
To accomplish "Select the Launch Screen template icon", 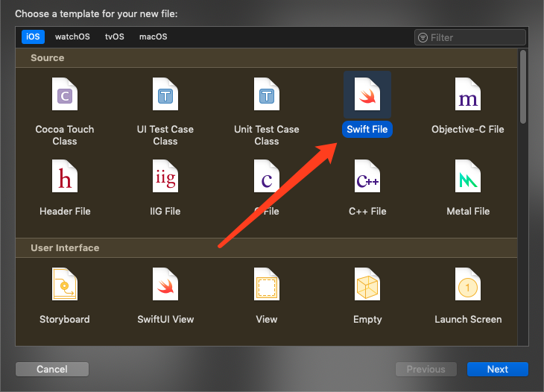I will tap(468, 284).
